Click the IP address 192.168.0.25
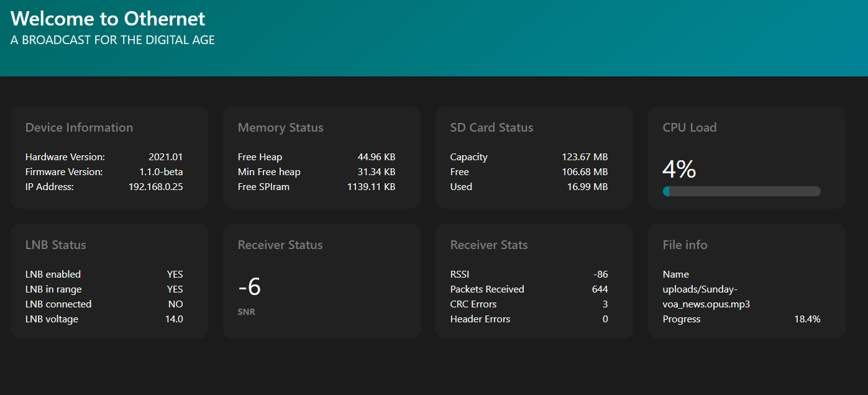Image resolution: width=868 pixels, height=395 pixels. 155,187
